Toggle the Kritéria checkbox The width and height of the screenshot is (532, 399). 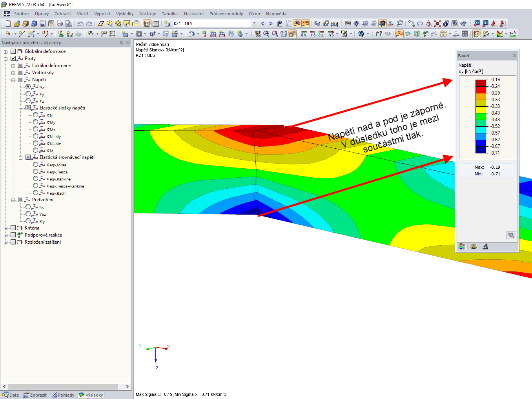pos(13,228)
